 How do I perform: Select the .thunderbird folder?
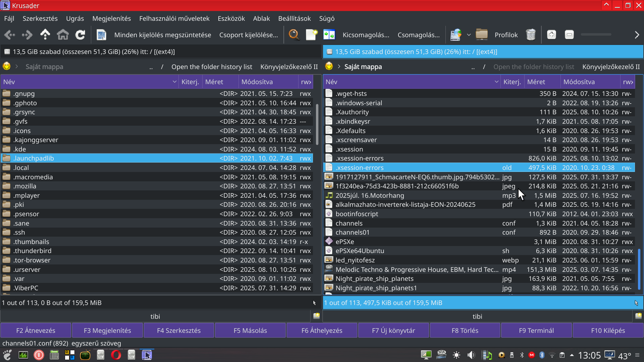tap(157, 251)
